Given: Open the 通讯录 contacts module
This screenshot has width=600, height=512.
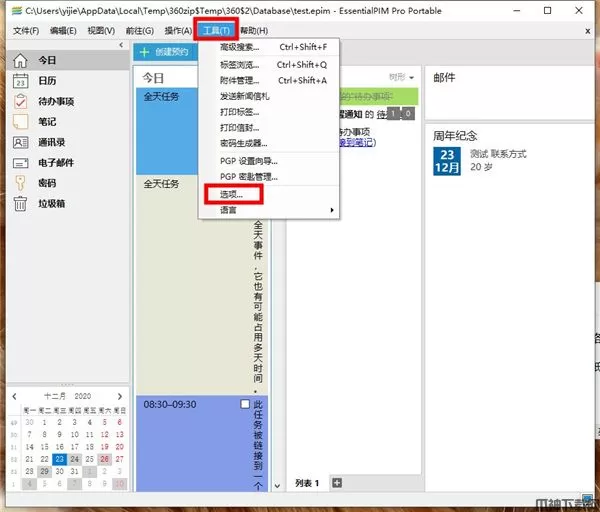Looking at the screenshot, I should point(50,142).
